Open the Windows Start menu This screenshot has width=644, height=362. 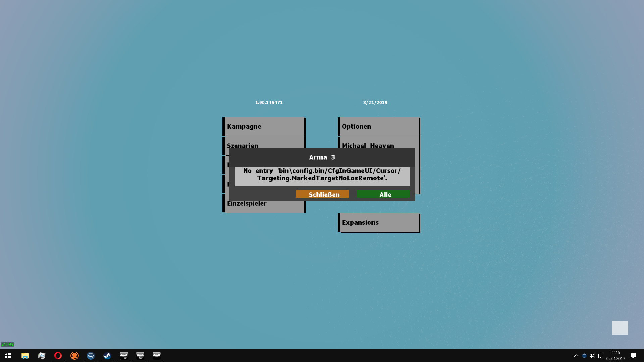pos(8,356)
